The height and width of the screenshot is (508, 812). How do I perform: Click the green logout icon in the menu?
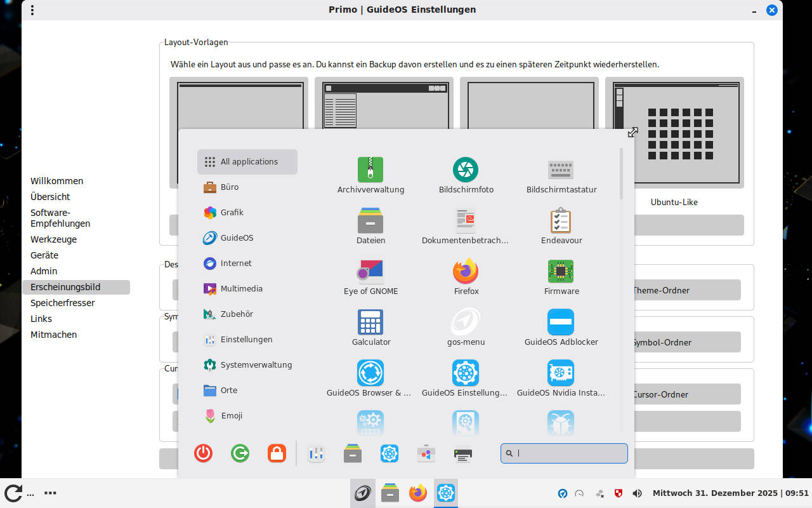pos(240,453)
